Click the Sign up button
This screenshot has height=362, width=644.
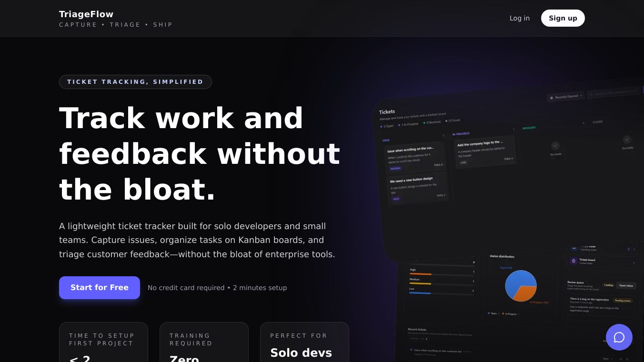pos(563,18)
